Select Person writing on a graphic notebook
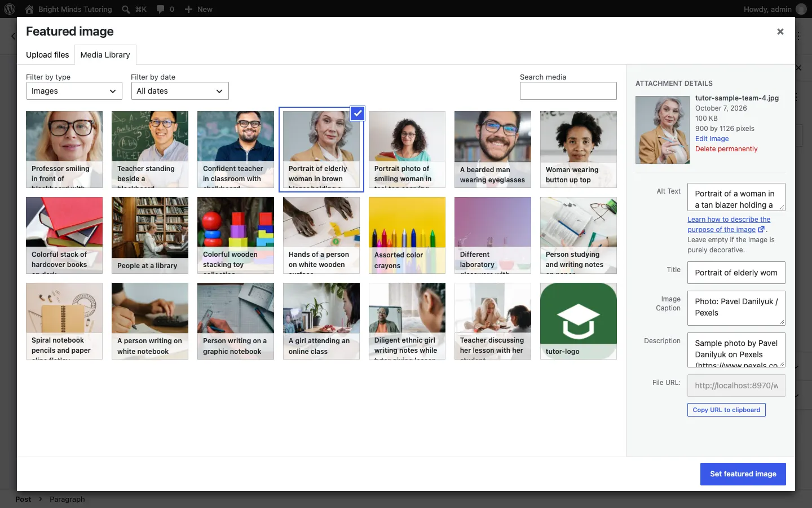The width and height of the screenshot is (812, 508). 236,321
